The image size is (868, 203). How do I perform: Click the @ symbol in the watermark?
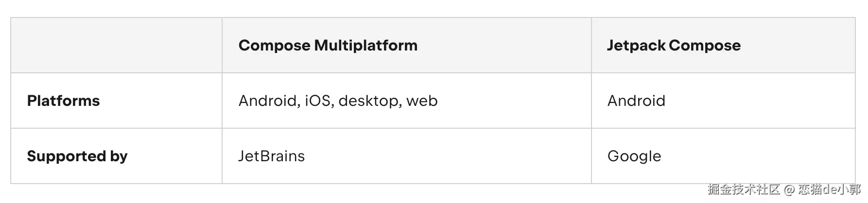click(789, 189)
